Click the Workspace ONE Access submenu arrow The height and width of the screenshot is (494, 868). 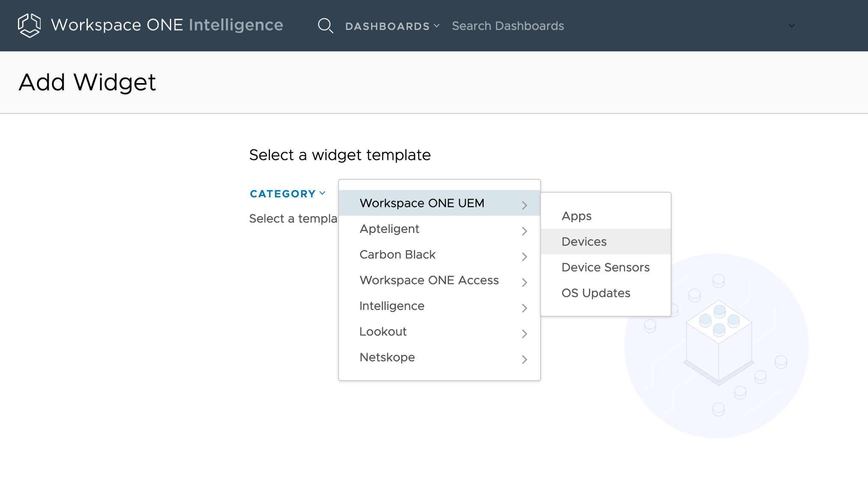click(524, 283)
